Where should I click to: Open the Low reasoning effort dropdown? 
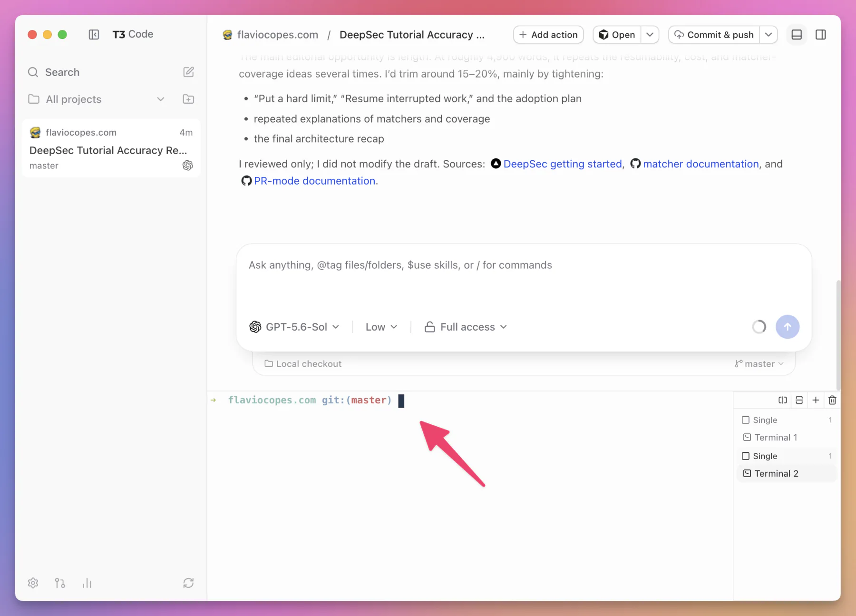pos(381,327)
